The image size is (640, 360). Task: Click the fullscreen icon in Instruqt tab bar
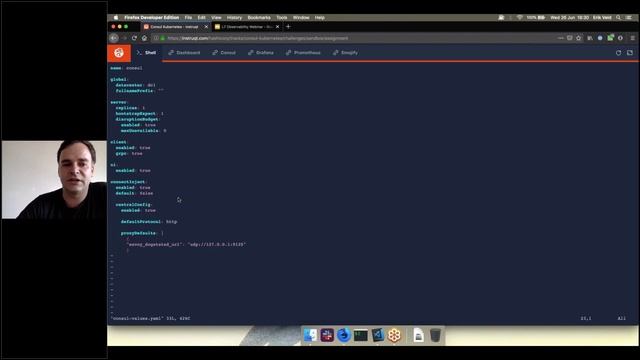tap(630, 53)
